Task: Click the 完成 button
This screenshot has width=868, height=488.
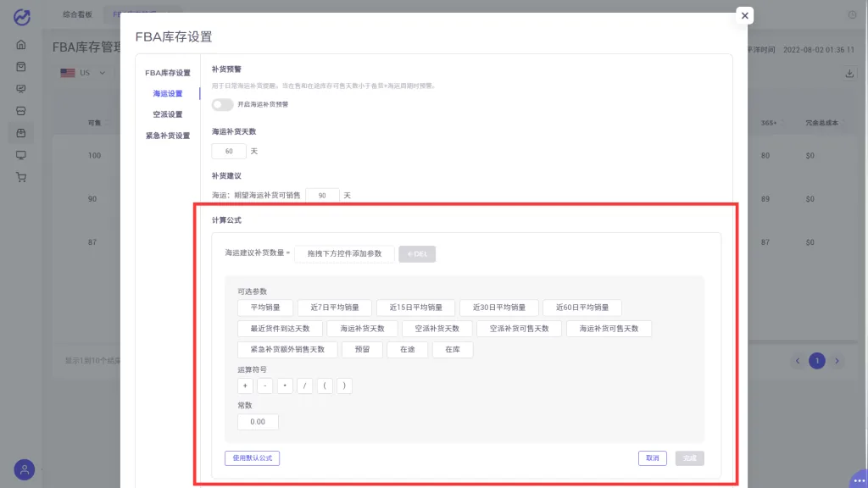Action: [x=690, y=458]
